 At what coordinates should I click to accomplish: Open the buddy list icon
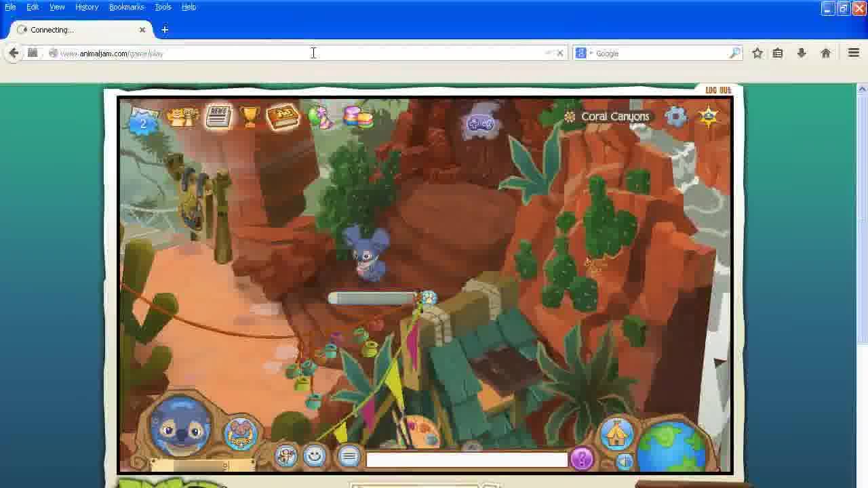point(182,117)
